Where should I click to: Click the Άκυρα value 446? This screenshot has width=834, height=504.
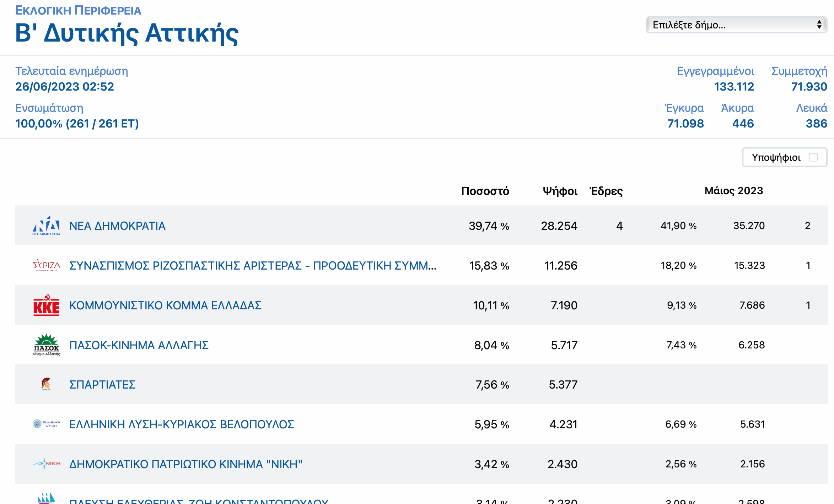(x=743, y=124)
